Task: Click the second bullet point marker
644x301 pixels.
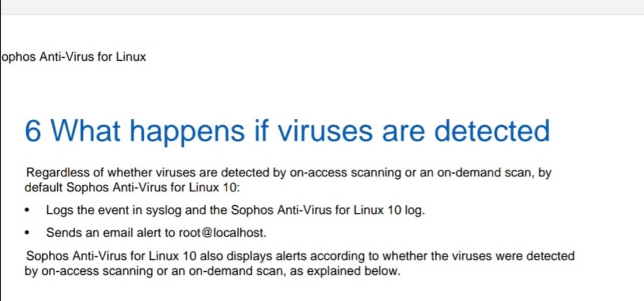Action: (x=27, y=233)
